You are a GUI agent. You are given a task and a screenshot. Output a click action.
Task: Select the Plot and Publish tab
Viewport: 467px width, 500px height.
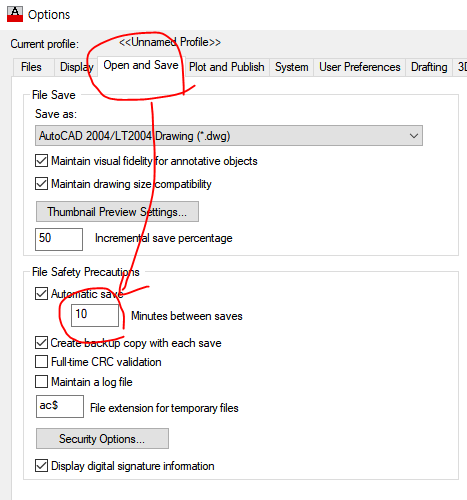pos(227,67)
